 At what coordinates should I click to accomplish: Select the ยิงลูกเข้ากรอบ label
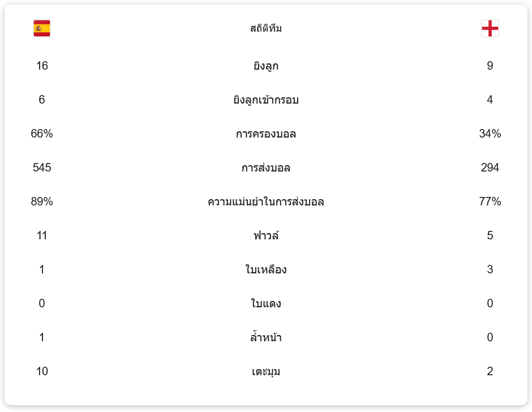265,100
